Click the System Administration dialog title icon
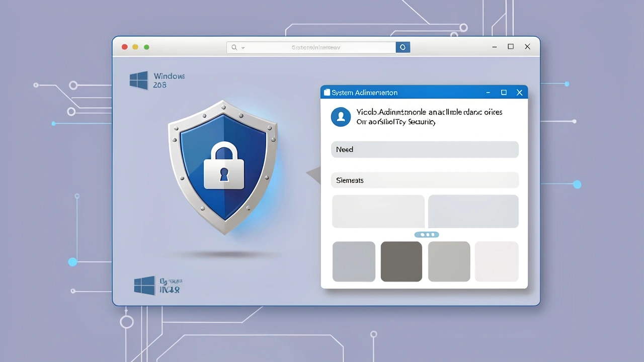Screen dimensions: 644x362 pos(327,93)
